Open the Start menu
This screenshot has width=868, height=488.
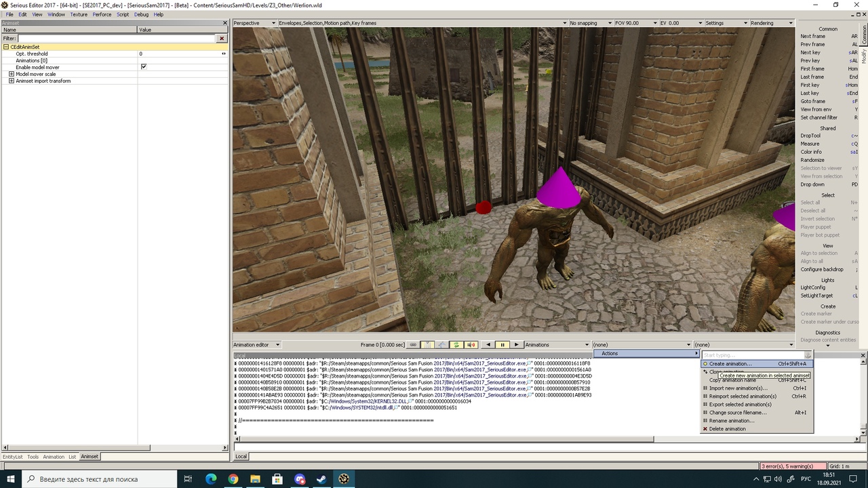[x=11, y=479]
